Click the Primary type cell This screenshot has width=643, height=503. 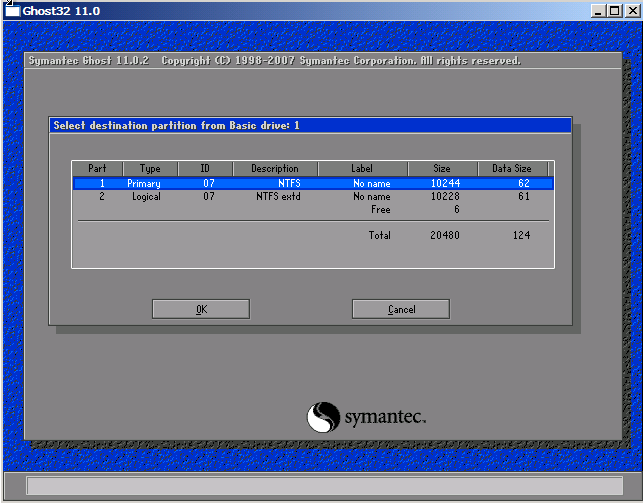tap(144, 184)
